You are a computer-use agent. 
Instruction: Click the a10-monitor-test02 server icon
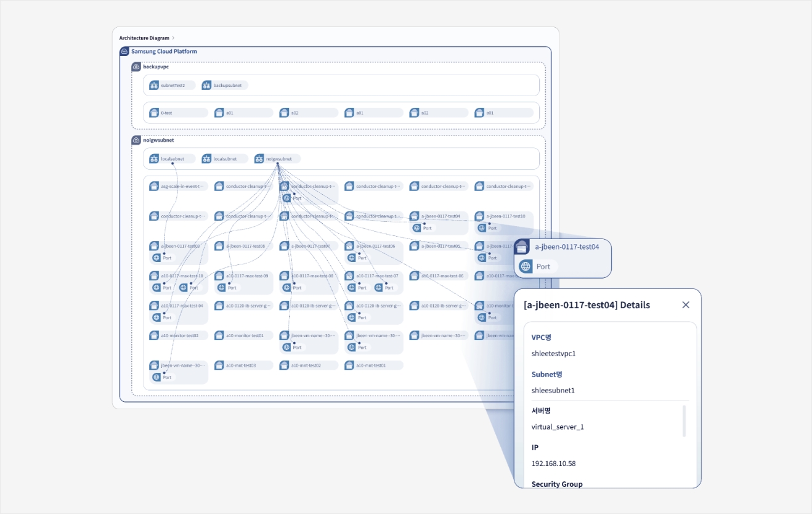[154, 336]
